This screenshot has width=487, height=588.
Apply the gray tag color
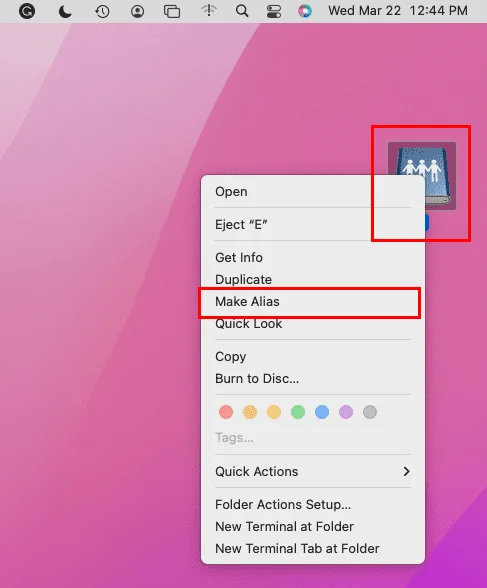pyautogui.click(x=370, y=412)
